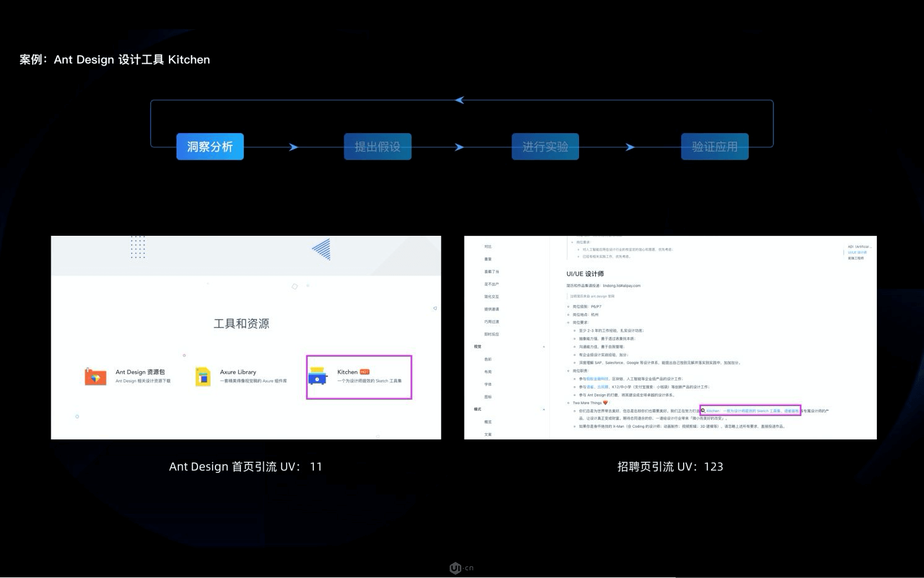Open the 对比 sidebar menu item
This screenshot has width=924, height=578.
(x=488, y=246)
